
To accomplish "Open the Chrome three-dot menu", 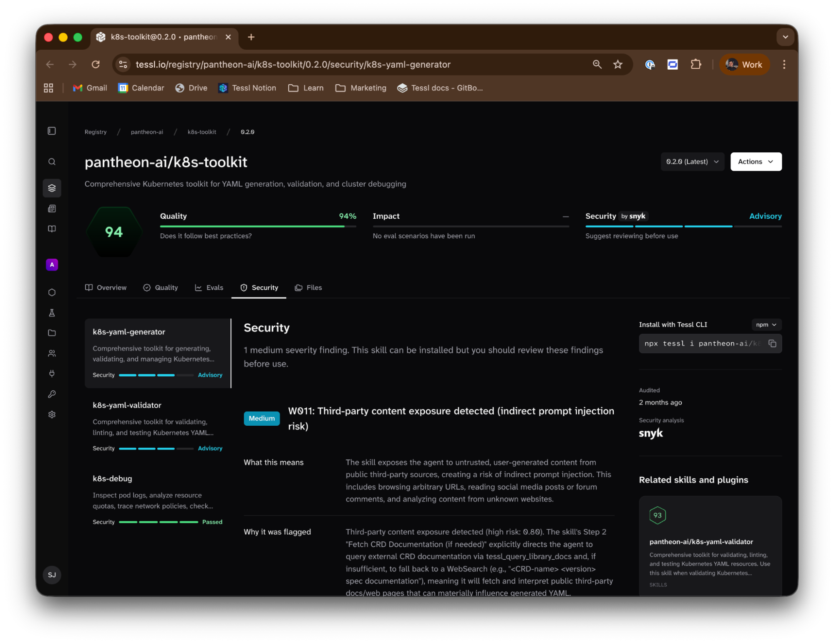I will [784, 64].
